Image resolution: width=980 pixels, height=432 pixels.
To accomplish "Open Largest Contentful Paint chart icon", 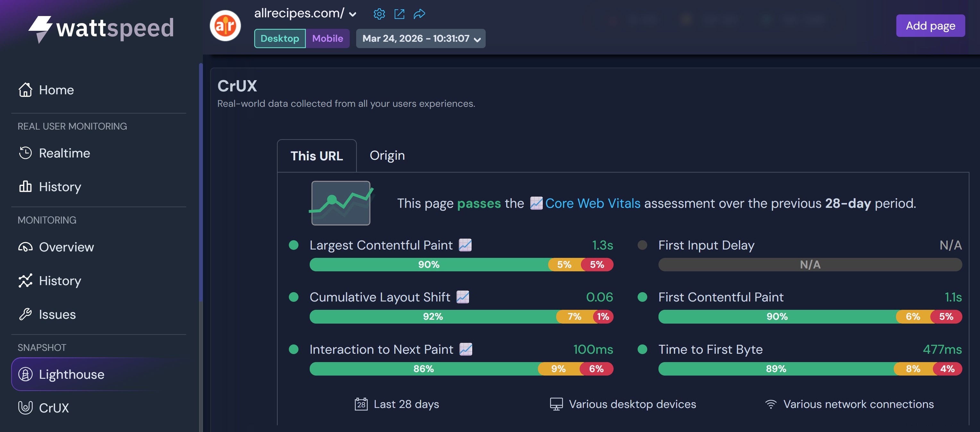I will [x=465, y=245].
